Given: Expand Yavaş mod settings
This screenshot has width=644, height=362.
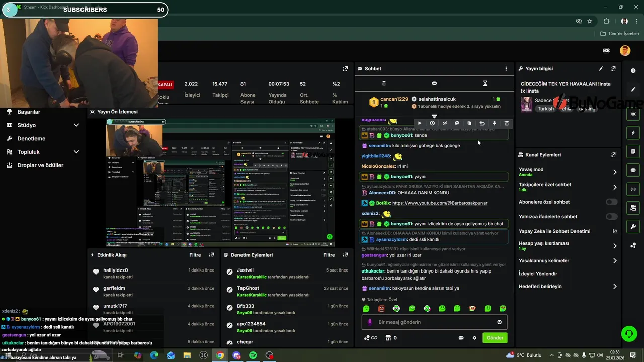Looking at the screenshot, I should (x=614, y=172).
